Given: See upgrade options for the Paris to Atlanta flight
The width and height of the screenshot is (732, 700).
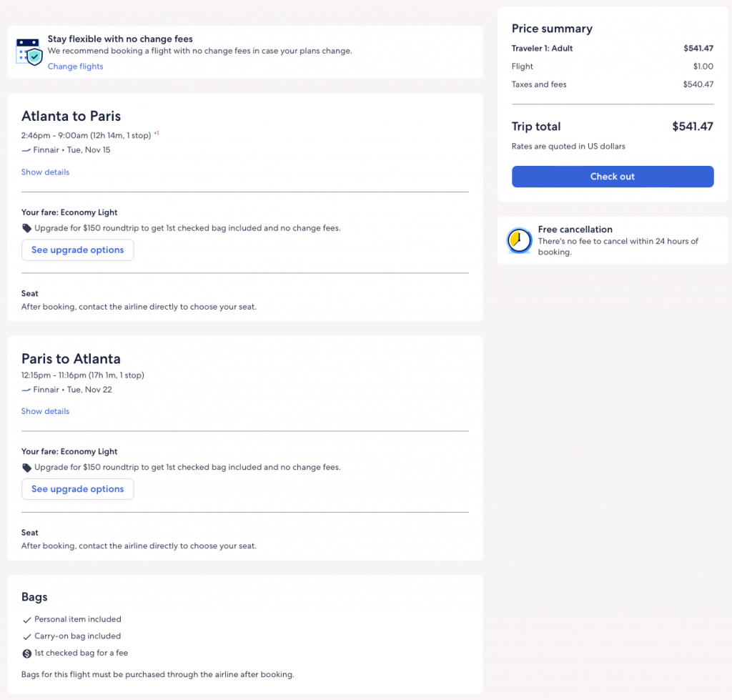Looking at the screenshot, I should click(77, 489).
